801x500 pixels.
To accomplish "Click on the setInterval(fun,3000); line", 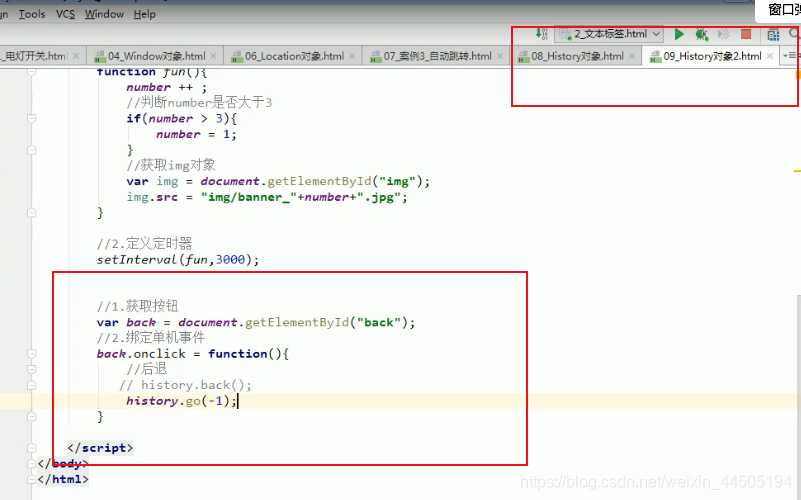I will (x=178, y=259).
